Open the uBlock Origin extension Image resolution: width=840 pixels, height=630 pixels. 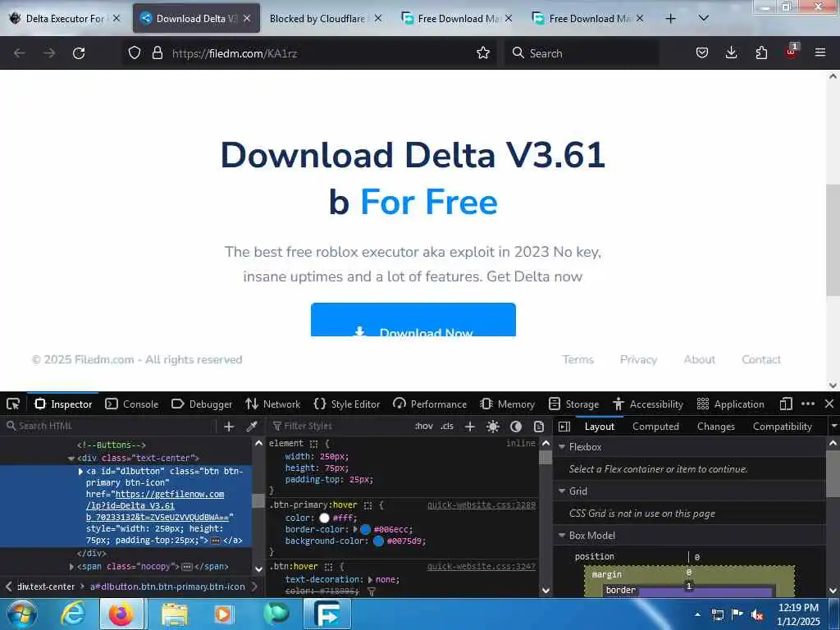pos(792,52)
